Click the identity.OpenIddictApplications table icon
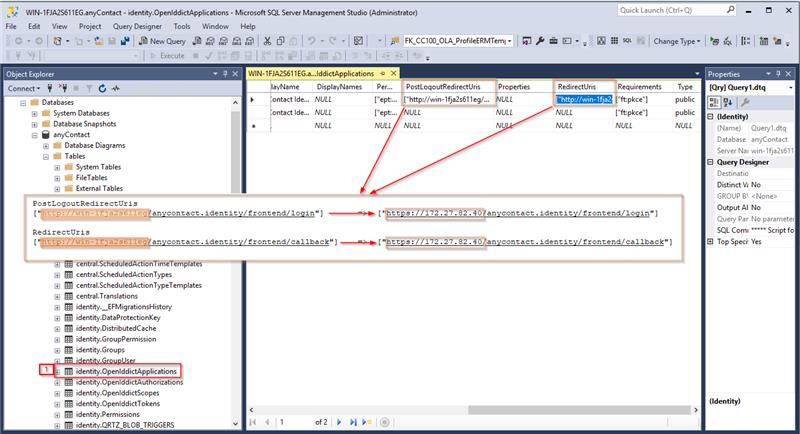800x434 pixels. (67, 371)
